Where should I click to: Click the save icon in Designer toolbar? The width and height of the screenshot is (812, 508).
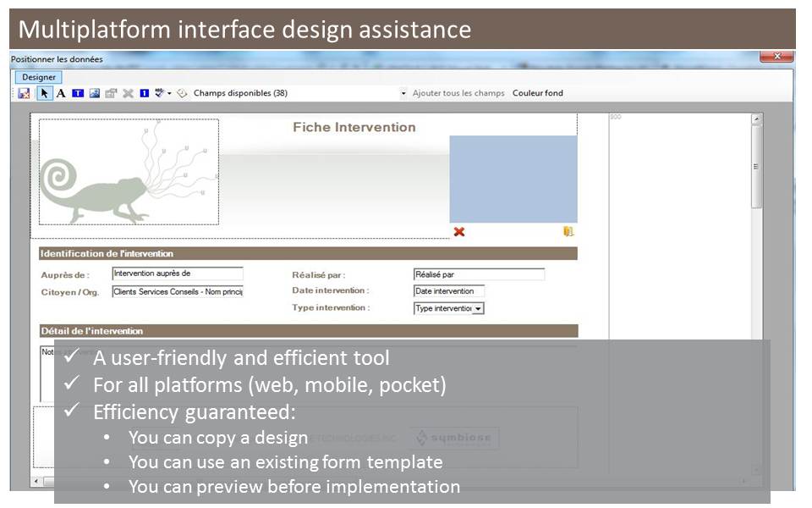click(24, 93)
